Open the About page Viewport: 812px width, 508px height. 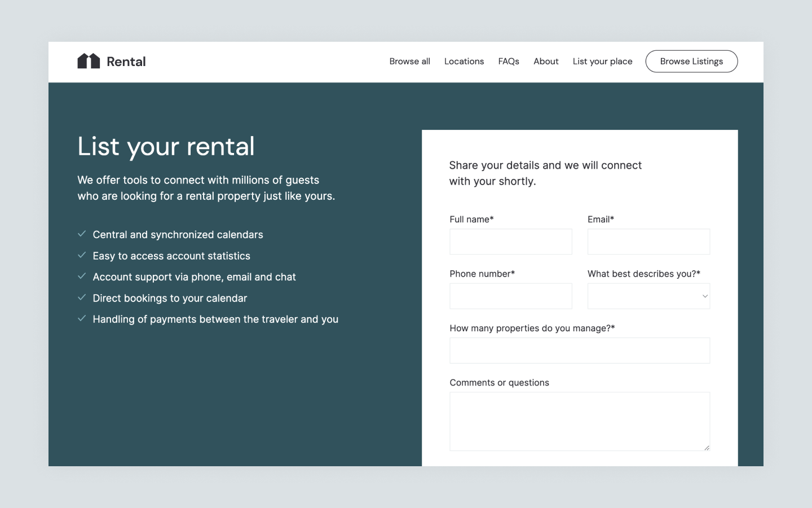[x=545, y=61]
